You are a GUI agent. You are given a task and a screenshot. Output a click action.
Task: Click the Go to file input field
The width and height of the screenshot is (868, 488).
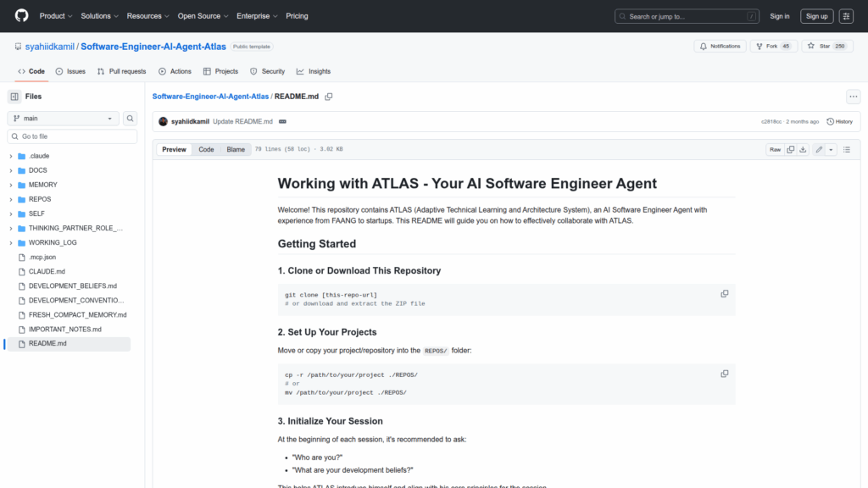[72, 136]
